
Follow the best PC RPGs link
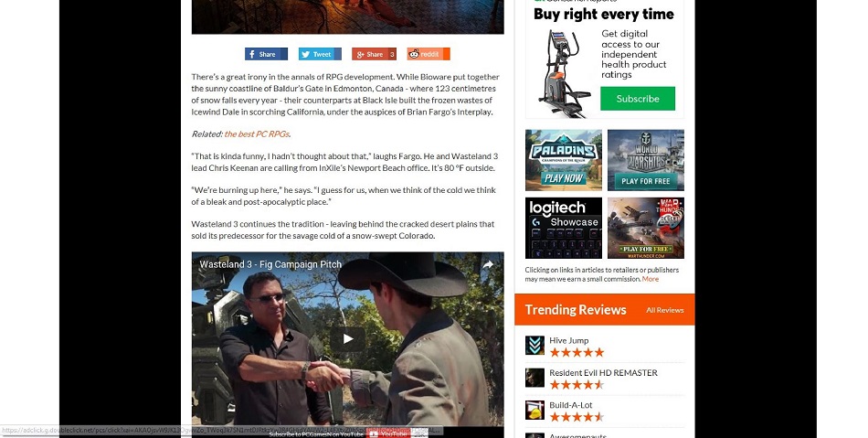click(257, 134)
